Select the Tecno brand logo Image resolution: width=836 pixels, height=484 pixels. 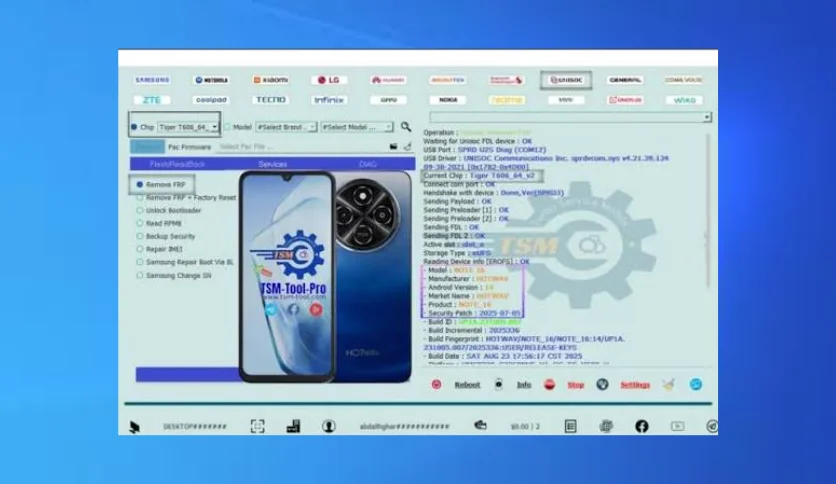tap(270, 100)
